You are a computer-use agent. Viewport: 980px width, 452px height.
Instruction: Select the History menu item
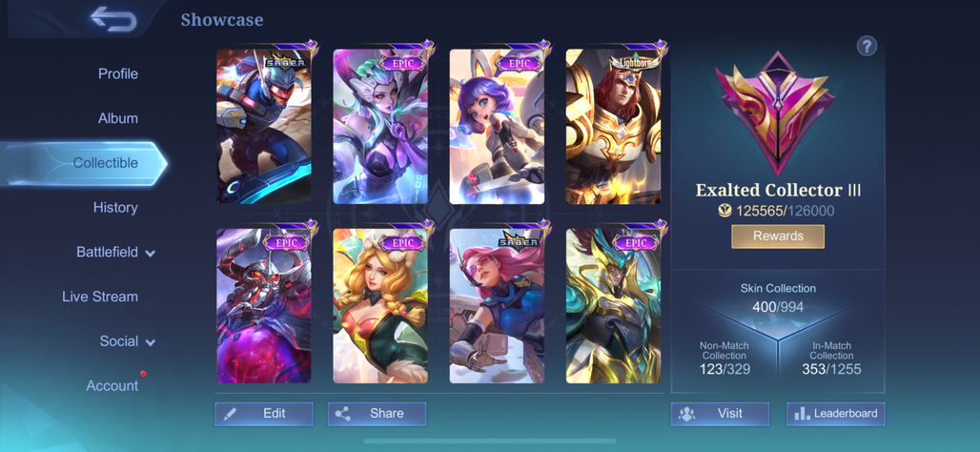[115, 208]
